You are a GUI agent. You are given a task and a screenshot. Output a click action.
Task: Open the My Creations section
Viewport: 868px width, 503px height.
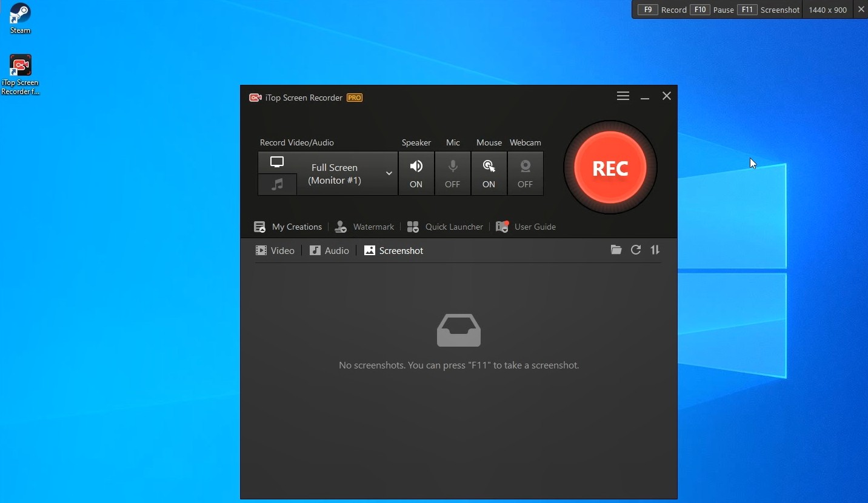(288, 227)
